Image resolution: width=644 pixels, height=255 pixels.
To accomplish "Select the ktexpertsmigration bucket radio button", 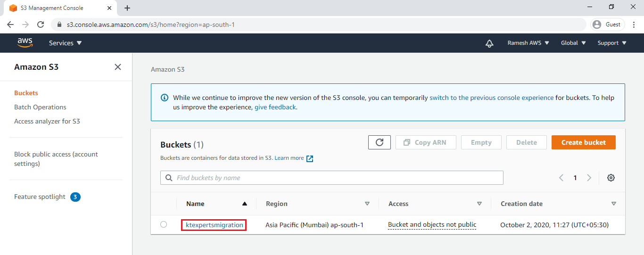I will [164, 224].
